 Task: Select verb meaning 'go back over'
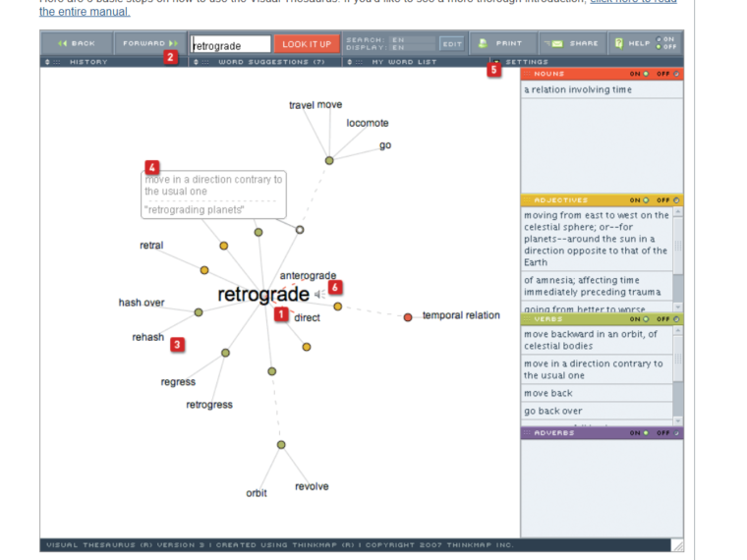(x=597, y=411)
